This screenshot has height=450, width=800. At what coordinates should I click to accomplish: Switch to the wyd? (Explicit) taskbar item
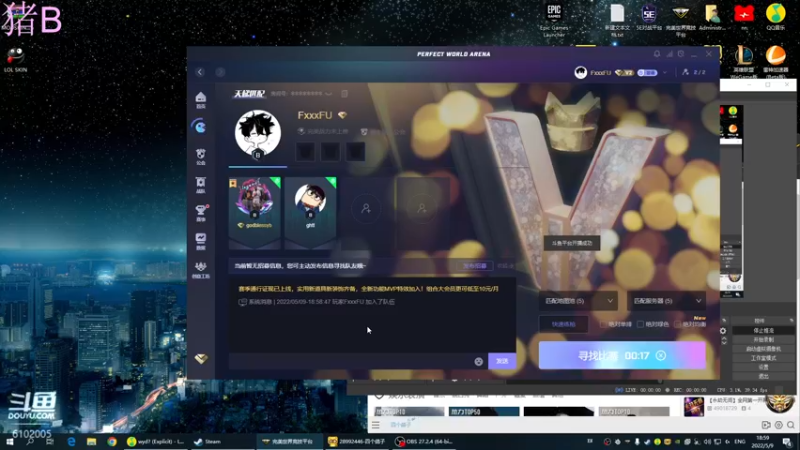(156, 442)
